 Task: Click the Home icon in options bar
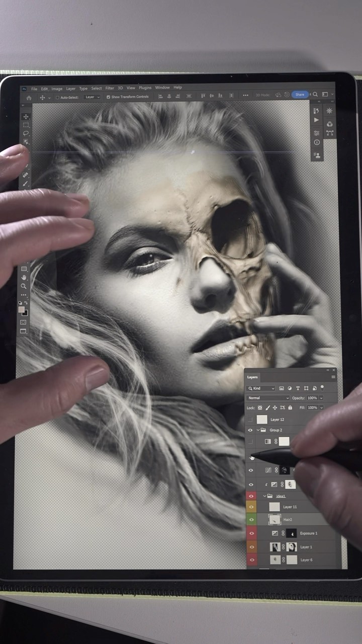click(29, 98)
